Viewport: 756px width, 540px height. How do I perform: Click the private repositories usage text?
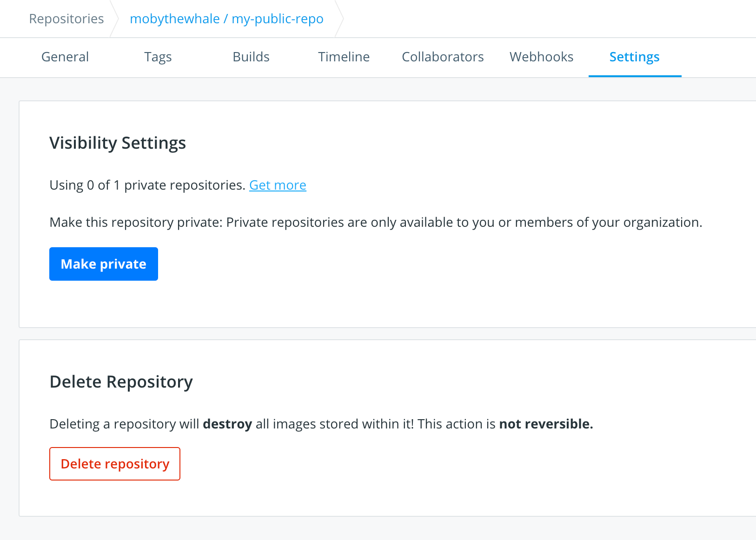(x=147, y=185)
